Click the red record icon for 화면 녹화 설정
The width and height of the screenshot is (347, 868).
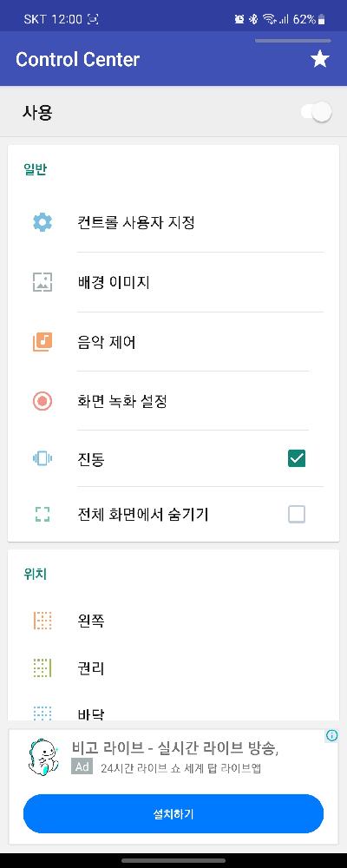43,401
